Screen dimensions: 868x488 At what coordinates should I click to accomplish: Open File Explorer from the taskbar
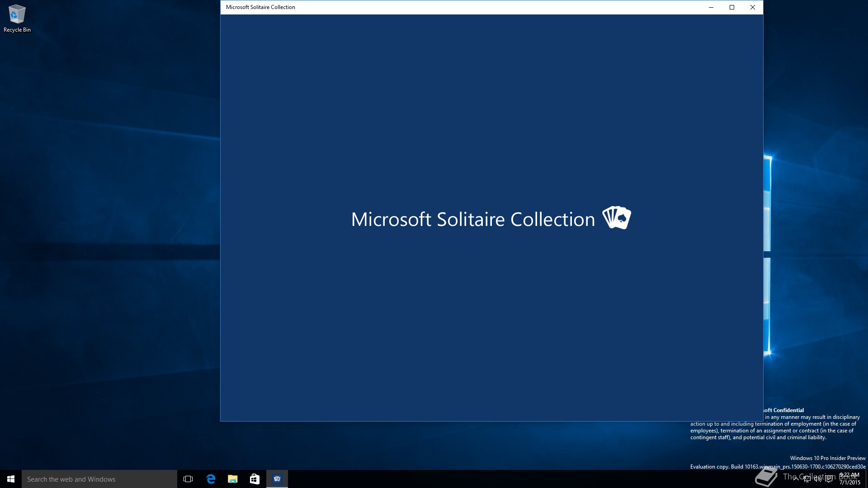(232, 479)
